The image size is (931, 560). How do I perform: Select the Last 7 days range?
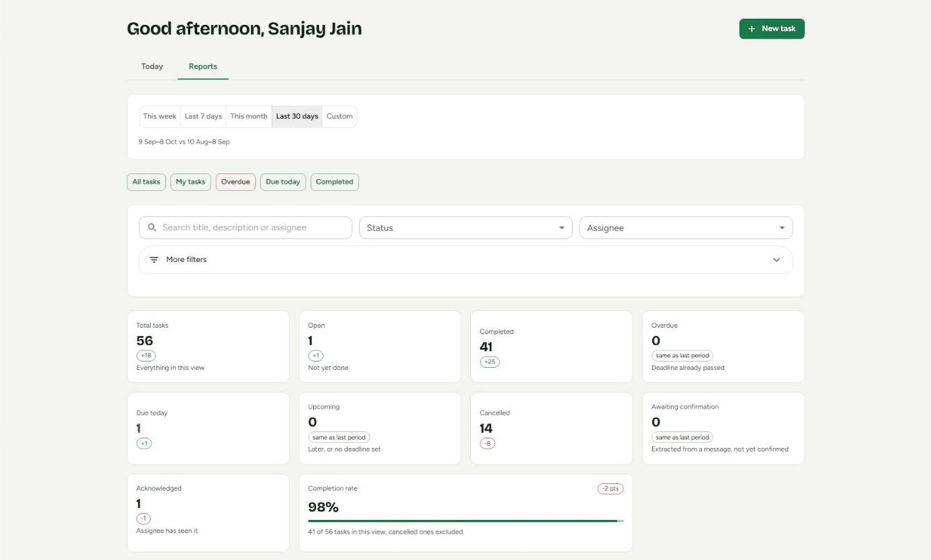(x=203, y=116)
